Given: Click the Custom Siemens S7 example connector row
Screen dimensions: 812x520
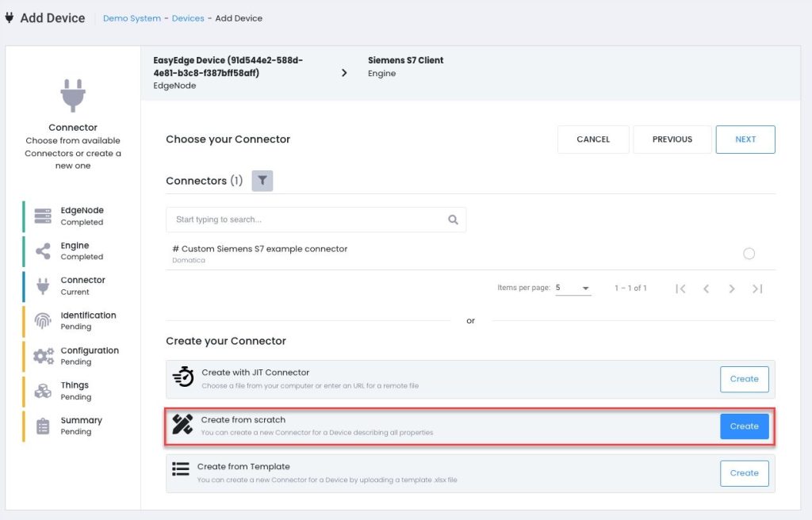Looking at the screenshot, I should (471, 254).
